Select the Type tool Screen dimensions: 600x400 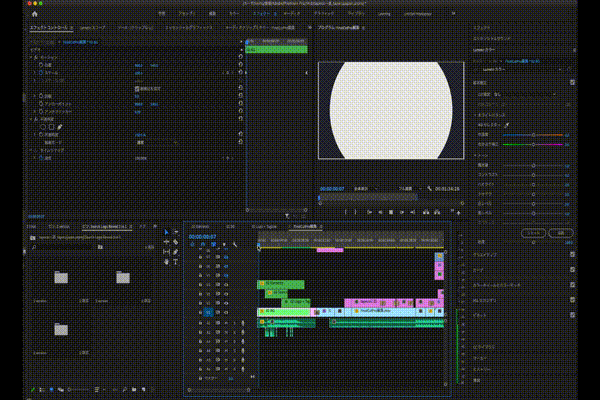pyautogui.click(x=176, y=262)
